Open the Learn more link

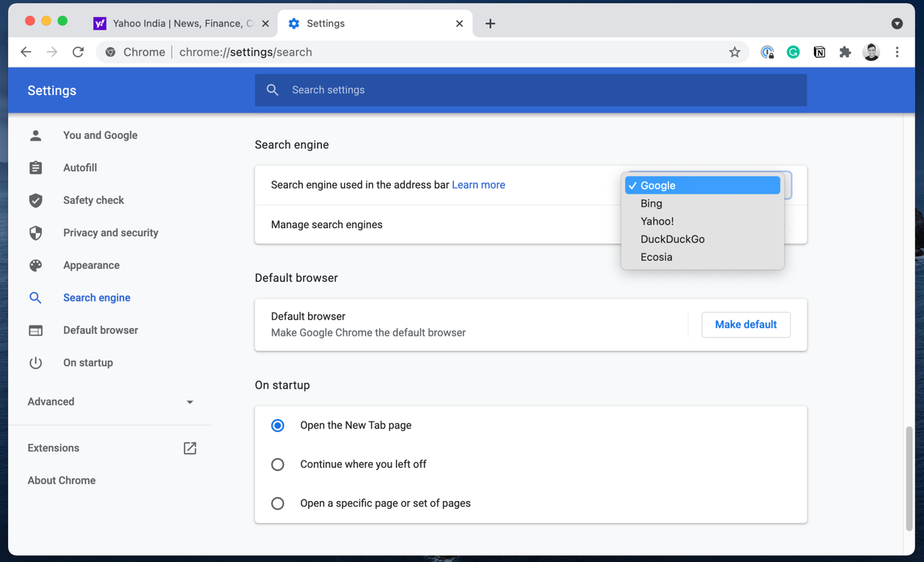pyautogui.click(x=479, y=185)
